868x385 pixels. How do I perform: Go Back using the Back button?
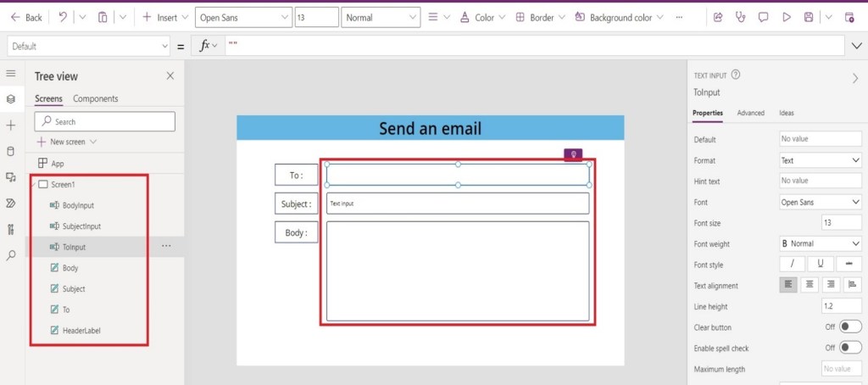coord(26,17)
